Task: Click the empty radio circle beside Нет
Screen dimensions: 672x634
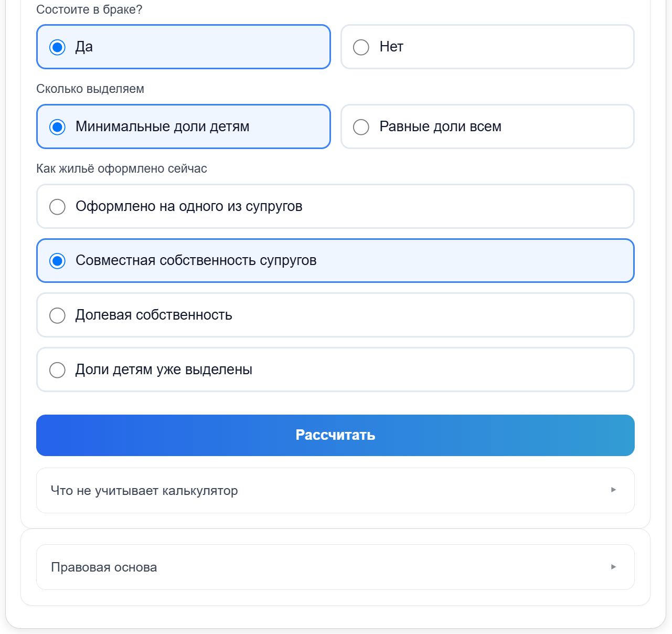Action: click(x=361, y=47)
